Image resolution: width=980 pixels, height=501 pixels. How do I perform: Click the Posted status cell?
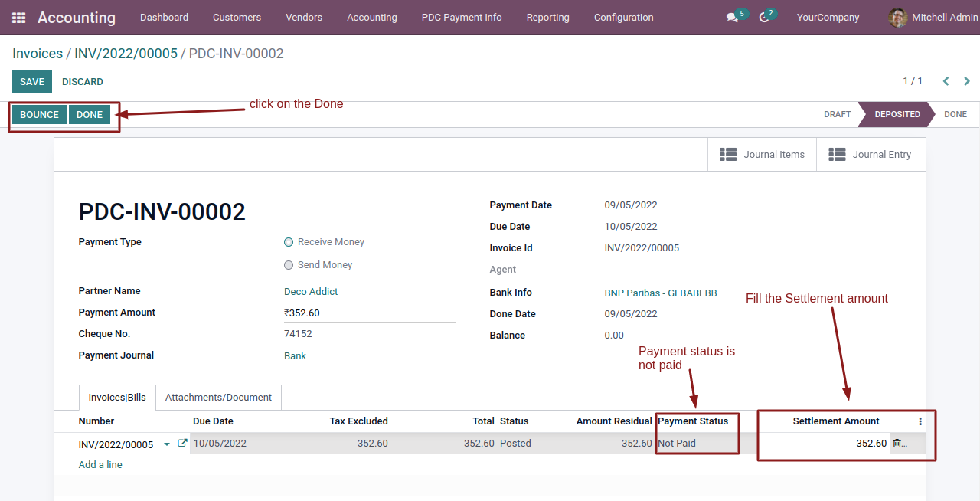515,444
